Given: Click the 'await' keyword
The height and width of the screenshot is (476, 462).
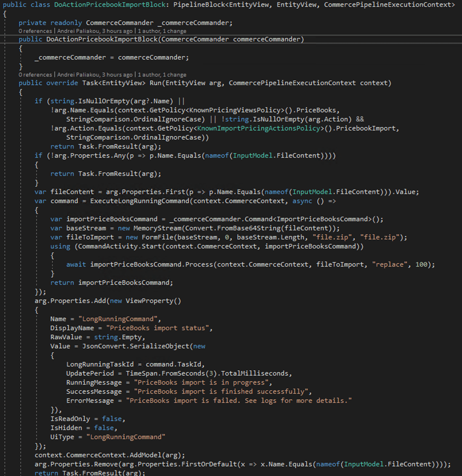Looking at the screenshot, I should tap(76, 264).
